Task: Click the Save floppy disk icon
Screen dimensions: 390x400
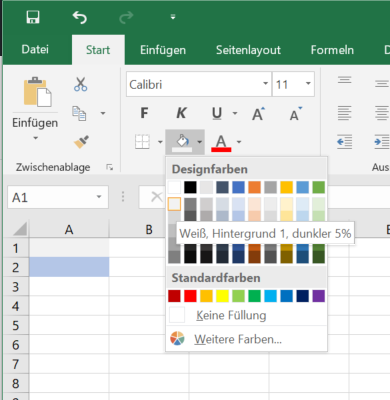Action: click(x=33, y=17)
